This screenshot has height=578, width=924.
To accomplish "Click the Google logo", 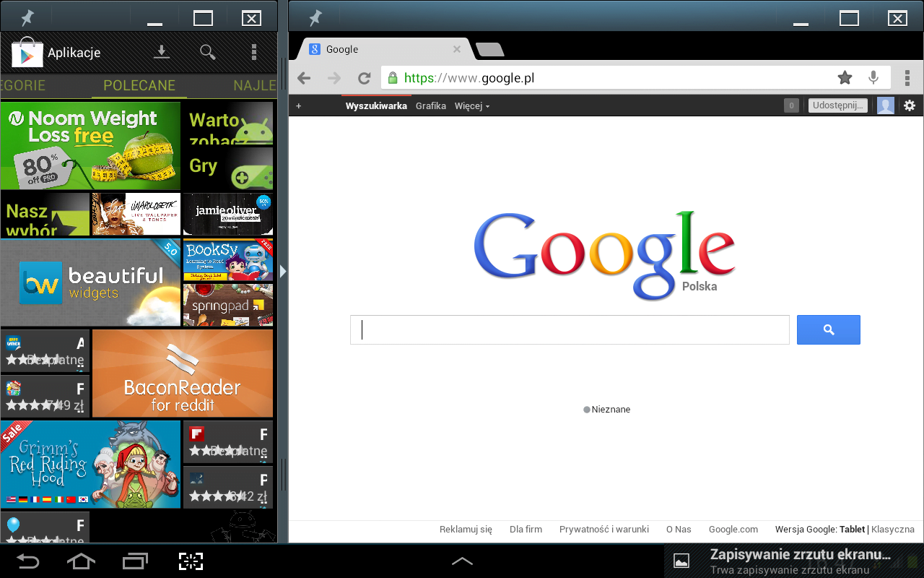I will [605, 254].
